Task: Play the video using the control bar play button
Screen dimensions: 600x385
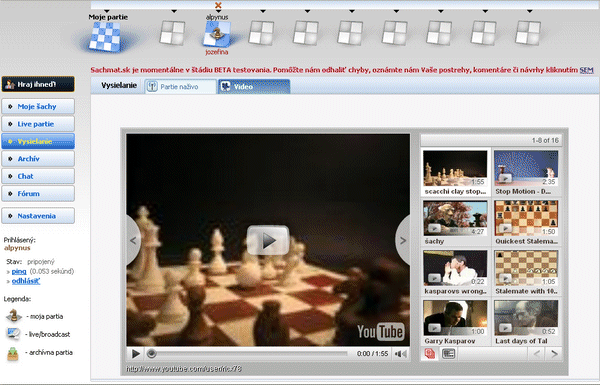Action: tap(135, 354)
